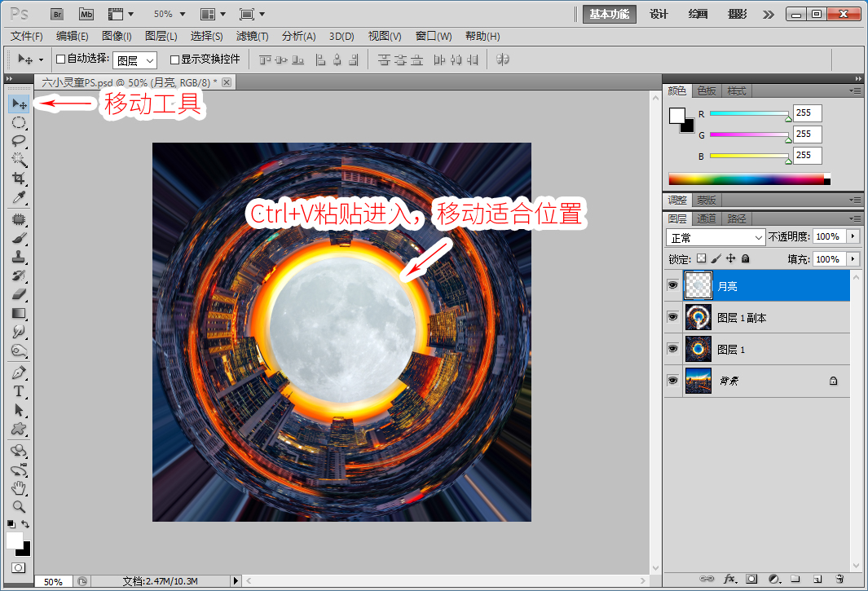Swap foreground and background colors
868x591 pixels.
(x=25, y=523)
